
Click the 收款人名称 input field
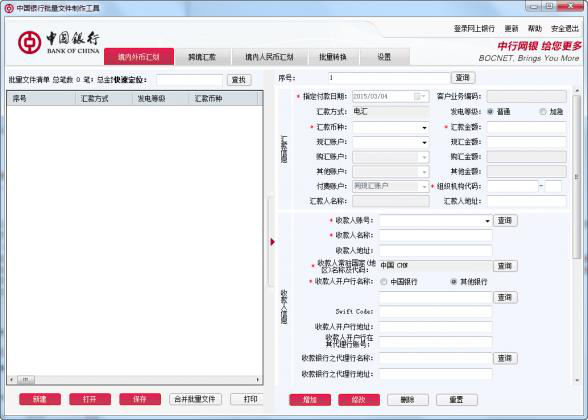coord(435,236)
